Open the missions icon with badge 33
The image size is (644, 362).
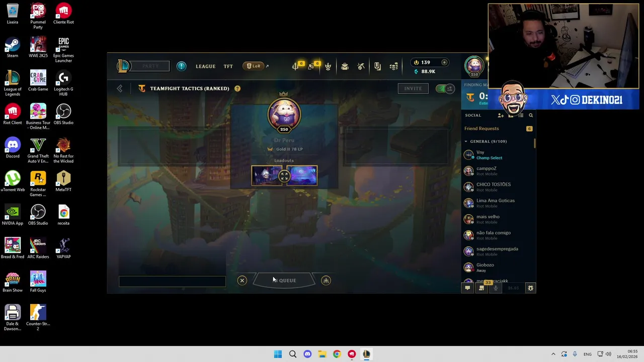(481, 288)
